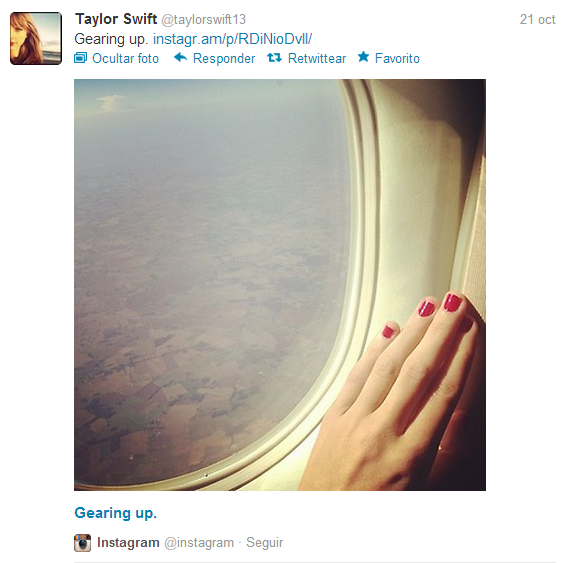Viewport: 567px width, 563px height.
Task: Open the airplane window photo
Action: click(x=280, y=285)
